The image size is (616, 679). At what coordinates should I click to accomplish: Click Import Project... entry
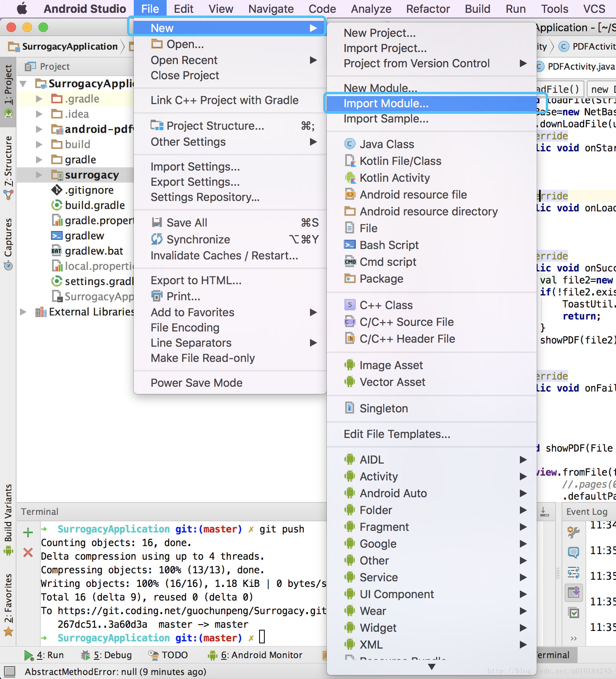pyautogui.click(x=432, y=48)
